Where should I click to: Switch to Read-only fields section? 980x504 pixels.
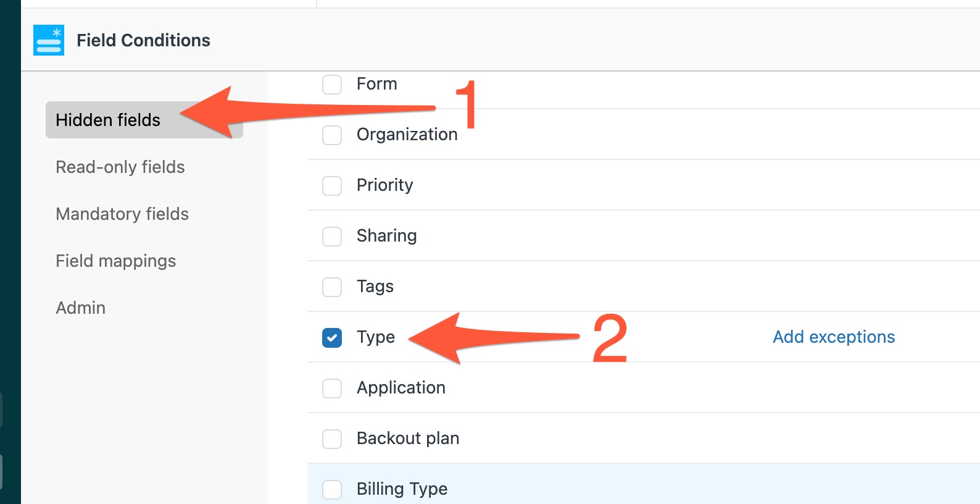tap(120, 167)
